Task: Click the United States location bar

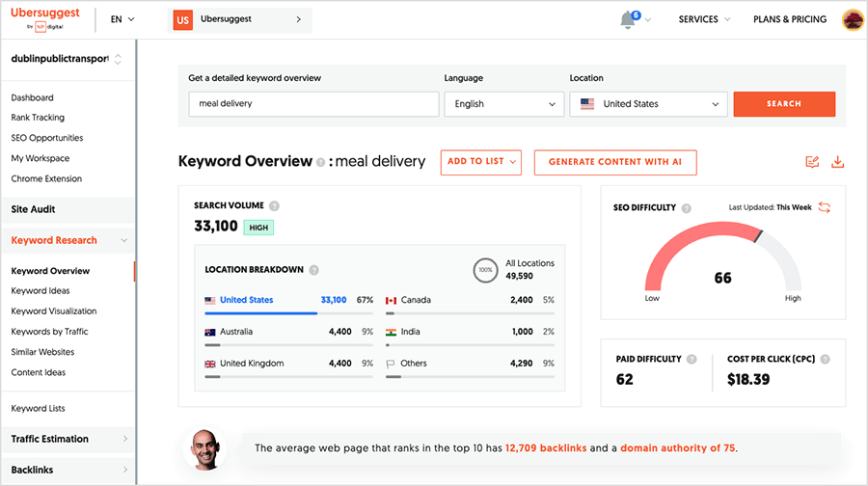Action: coord(260,312)
